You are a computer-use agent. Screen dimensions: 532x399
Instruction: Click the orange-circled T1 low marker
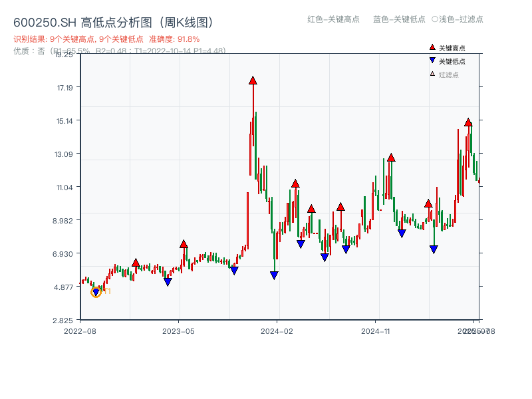(96, 292)
